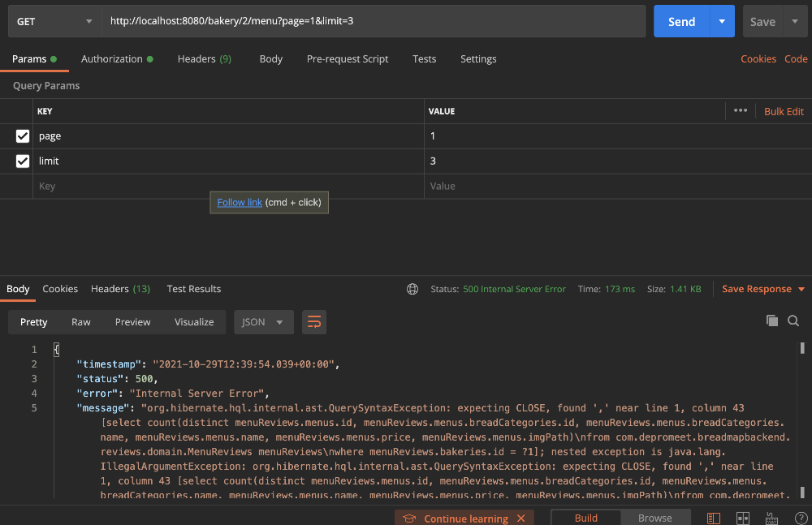Click the Save button
Image resolution: width=812 pixels, height=525 pixels.
762,21
